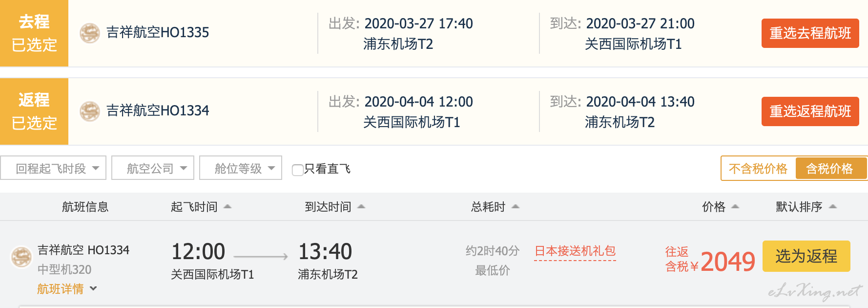Sort by arrival time arrow
This screenshot has width=868, height=308.
click(361, 207)
